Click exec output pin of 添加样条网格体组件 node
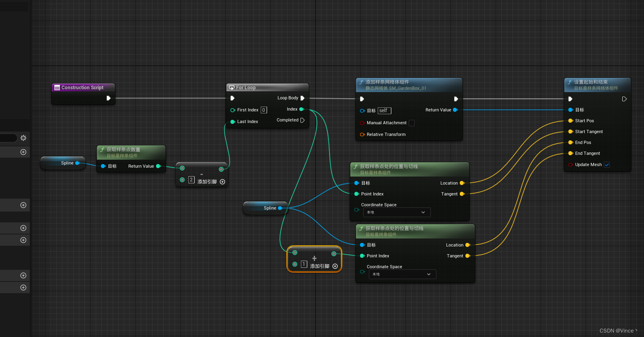This screenshot has height=337, width=644. pyautogui.click(x=456, y=99)
